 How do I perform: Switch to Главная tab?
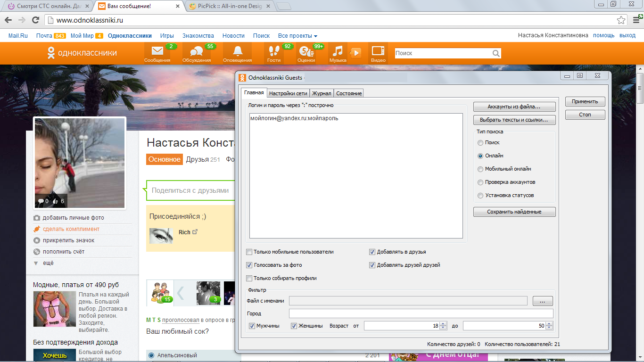[x=254, y=93]
